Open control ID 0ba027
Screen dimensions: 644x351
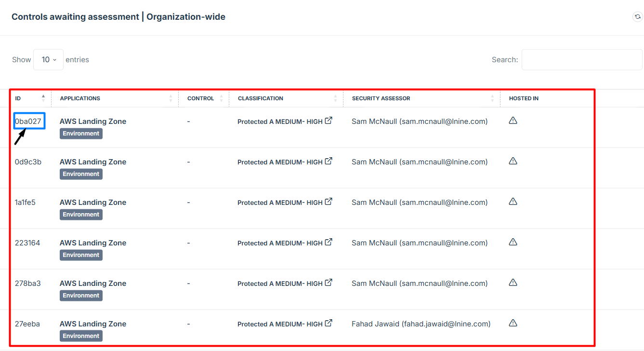point(28,121)
